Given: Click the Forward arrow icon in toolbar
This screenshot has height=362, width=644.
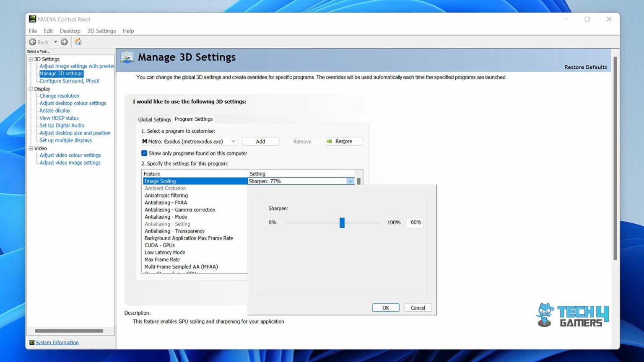Looking at the screenshot, I should (64, 42).
